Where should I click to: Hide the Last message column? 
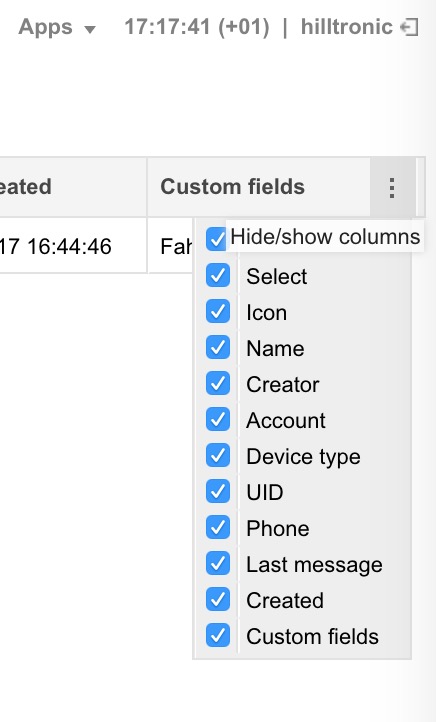coord(218,564)
